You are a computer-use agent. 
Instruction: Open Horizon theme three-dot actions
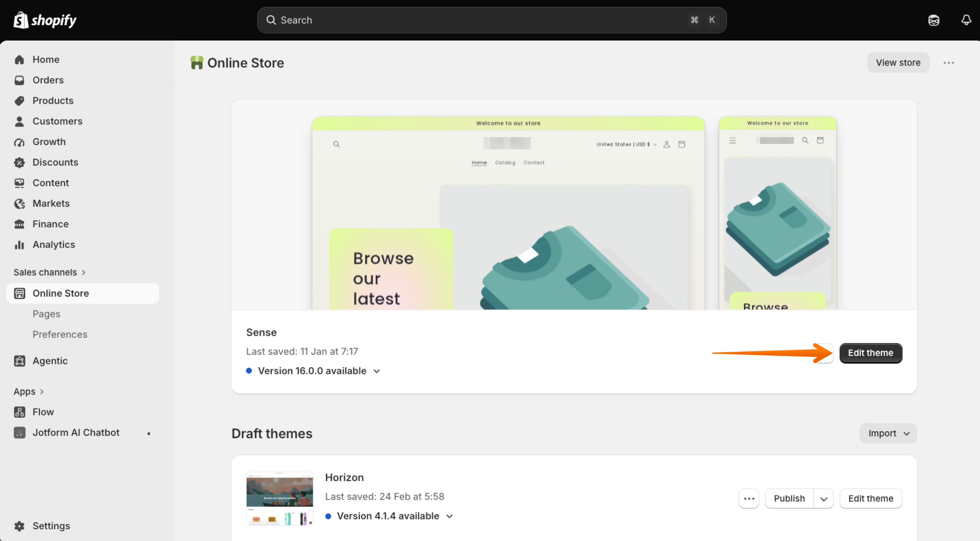[x=749, y=499]
